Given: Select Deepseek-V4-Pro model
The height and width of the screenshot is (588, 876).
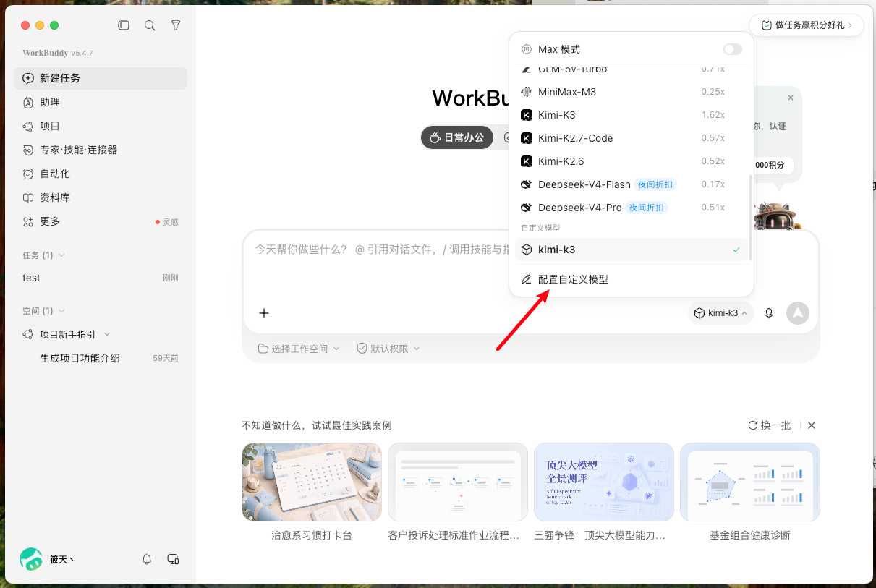Looking at the screenshot, I should [631, 208].
